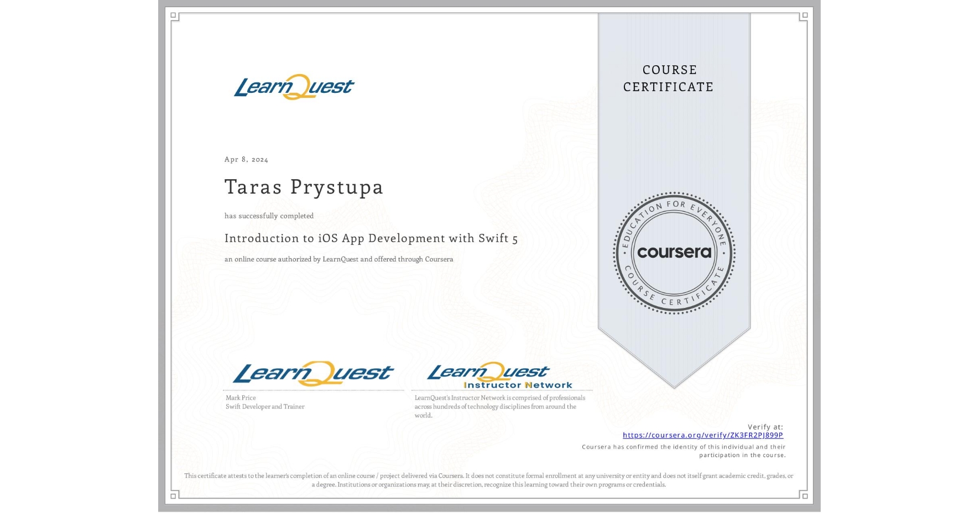Screen dimensions: 980x513
Task: Click the course title Introduction to iOS App Development
Action: tap(371, 238)
